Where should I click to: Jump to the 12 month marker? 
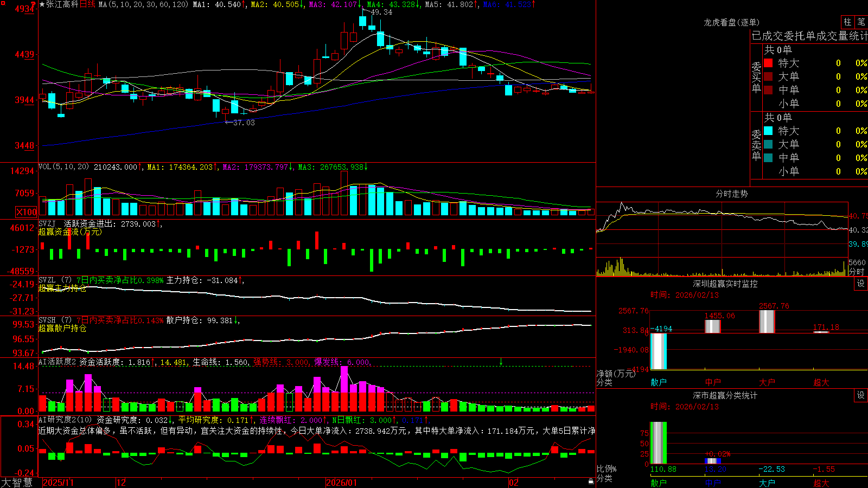[121, 483]
